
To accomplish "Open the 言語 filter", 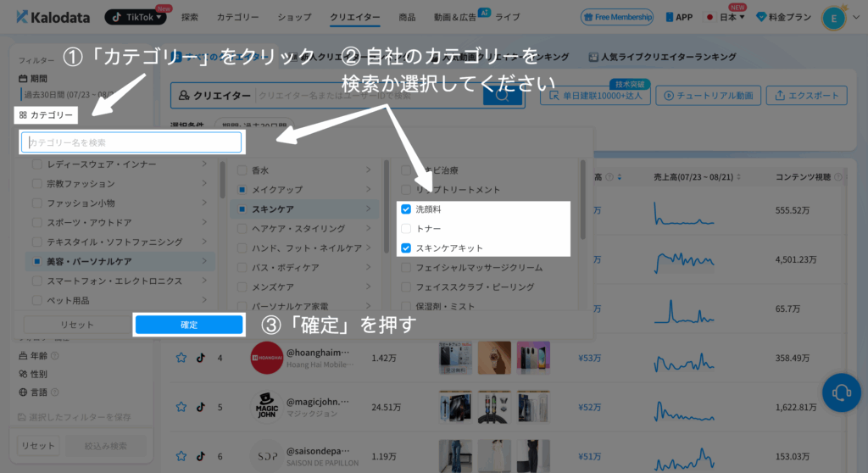I will [38, 392].
